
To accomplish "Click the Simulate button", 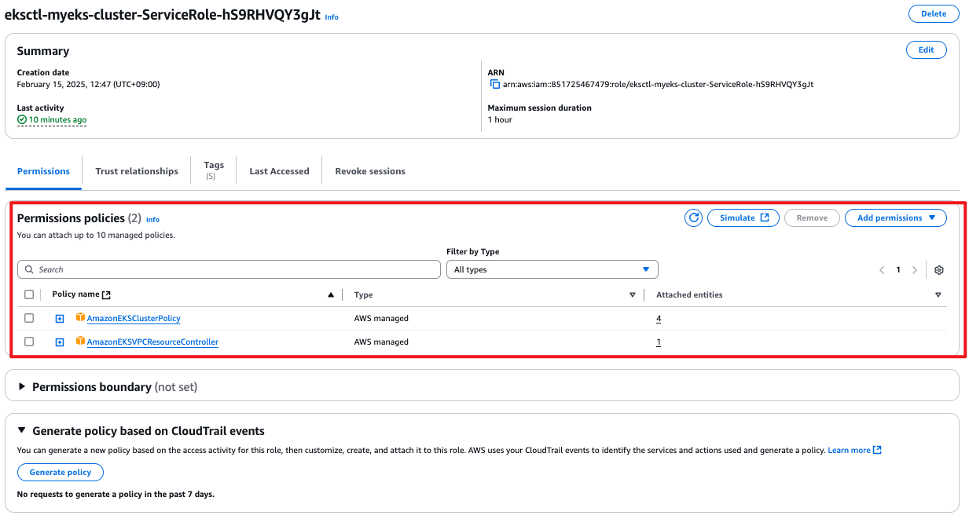I will click(743, 217).
